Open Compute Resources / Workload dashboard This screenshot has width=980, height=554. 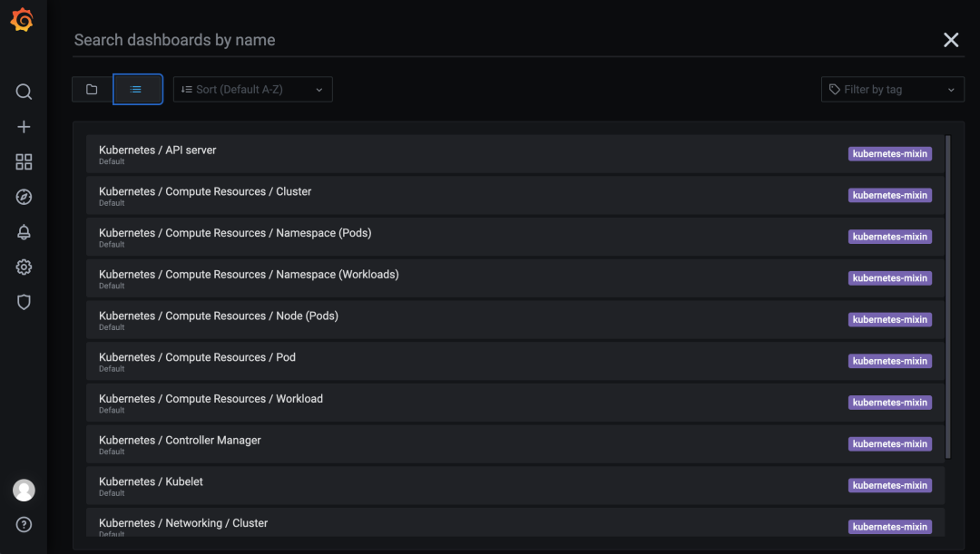(x=515, y=403)
